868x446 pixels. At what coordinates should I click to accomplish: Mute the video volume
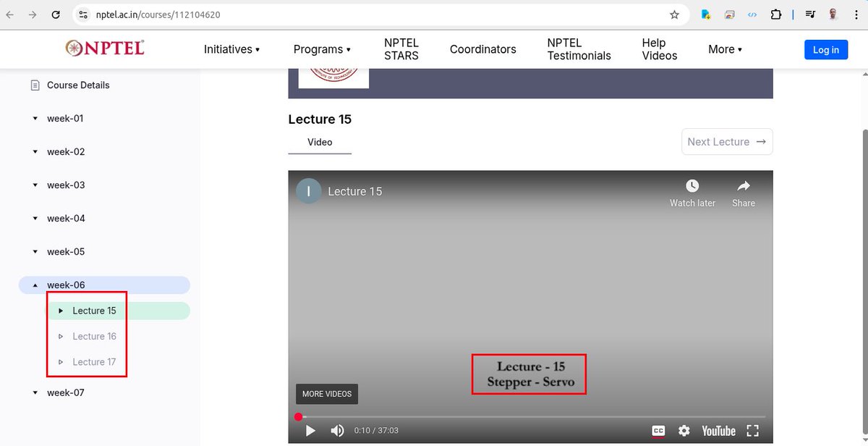[337, 431]
